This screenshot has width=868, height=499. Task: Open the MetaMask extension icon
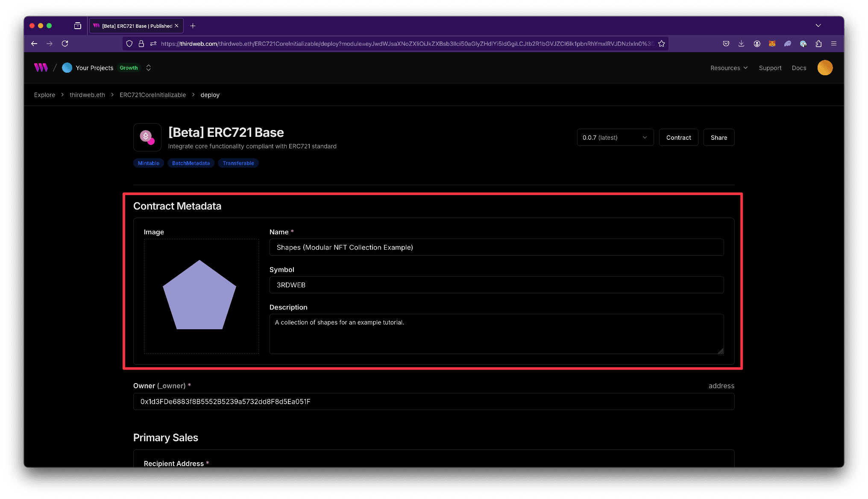[x=772, y=43]
